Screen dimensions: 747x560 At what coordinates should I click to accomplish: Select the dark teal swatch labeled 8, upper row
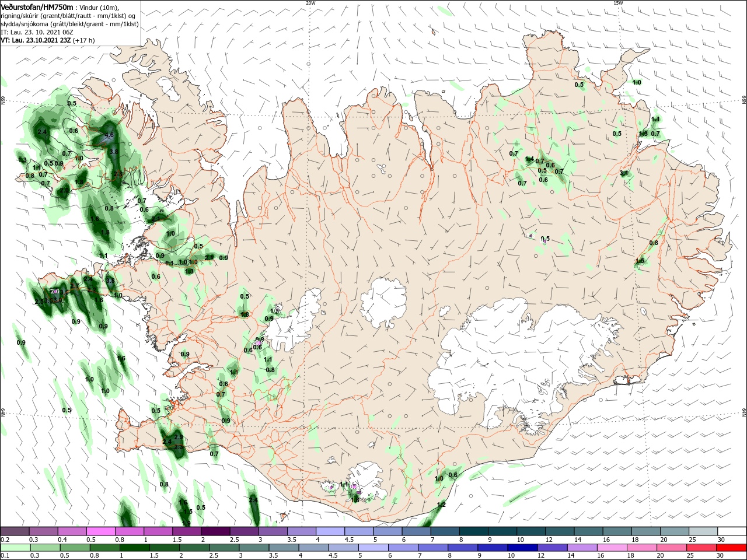(474, 531)
